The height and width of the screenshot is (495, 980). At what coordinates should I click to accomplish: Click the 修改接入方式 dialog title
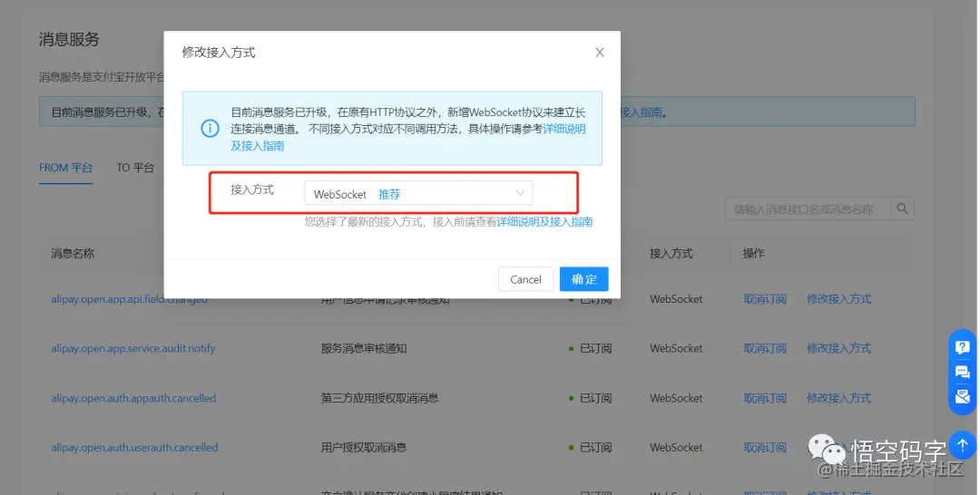[x=219, y=53]
